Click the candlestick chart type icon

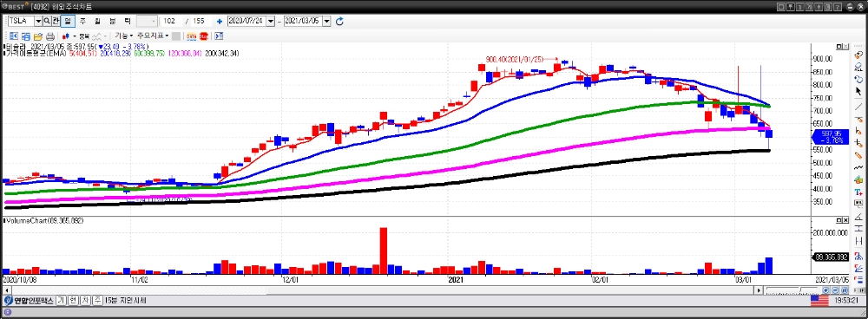coord(66,36)
